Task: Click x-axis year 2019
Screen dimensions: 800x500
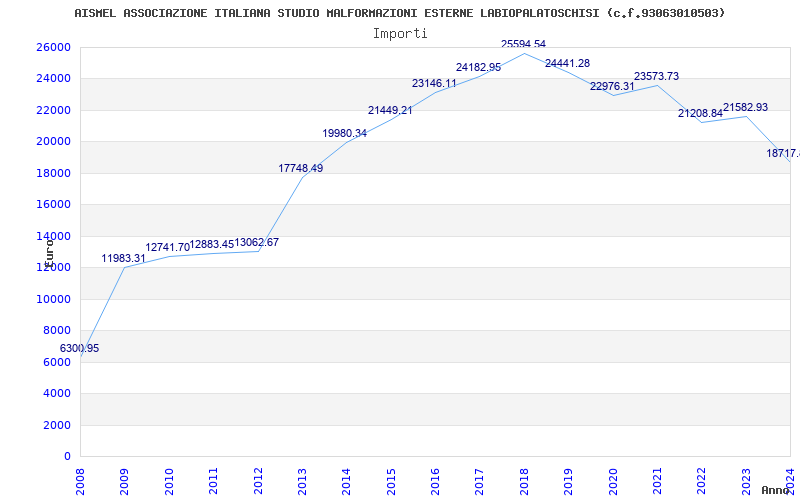Action: (568, 481)
